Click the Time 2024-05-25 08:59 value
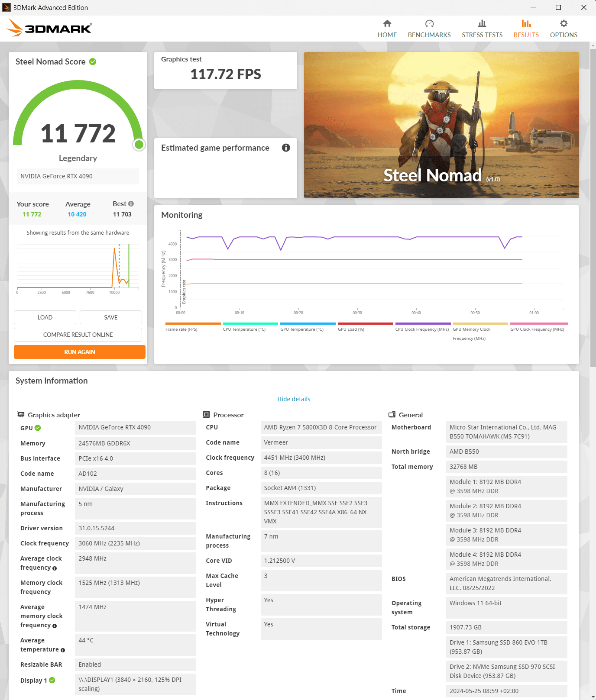 click(507, 691)
